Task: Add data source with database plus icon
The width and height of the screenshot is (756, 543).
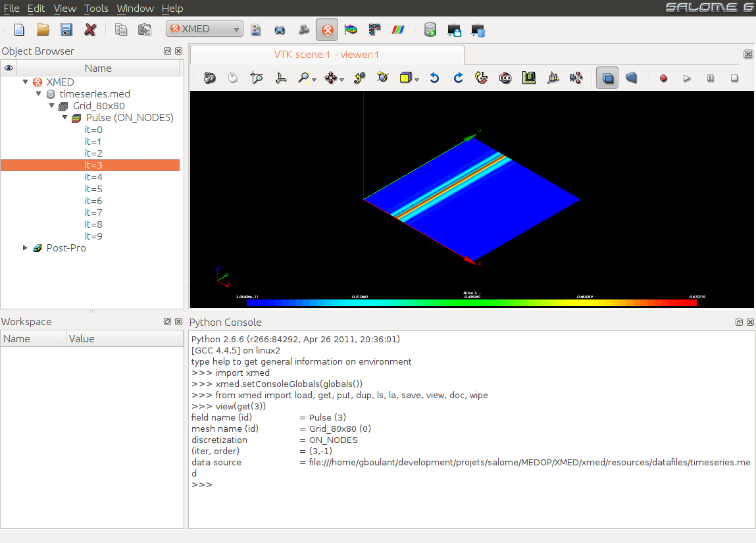Action: [x=430, y=30]
